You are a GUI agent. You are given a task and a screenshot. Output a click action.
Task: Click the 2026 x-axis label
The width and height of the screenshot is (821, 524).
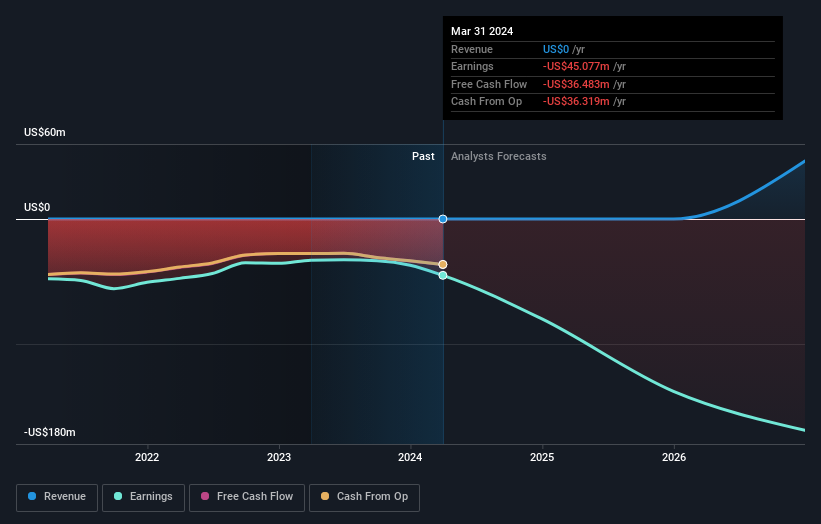tap(674, 457)
